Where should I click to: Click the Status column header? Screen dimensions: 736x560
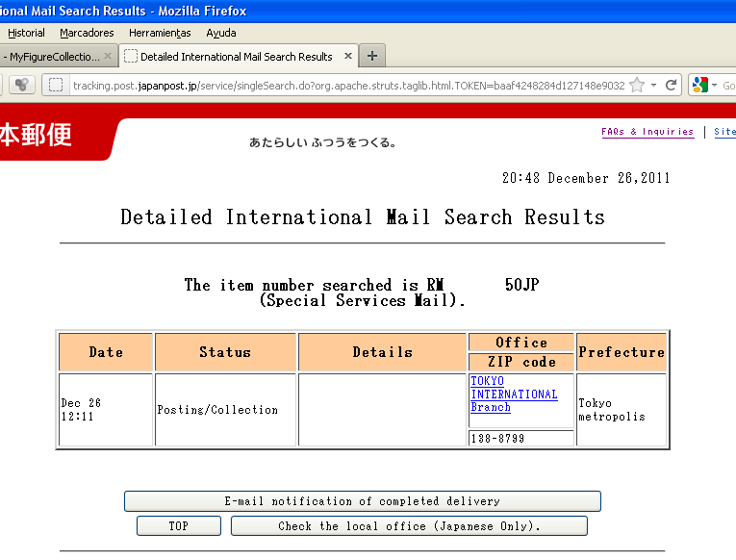click(225, 352)
